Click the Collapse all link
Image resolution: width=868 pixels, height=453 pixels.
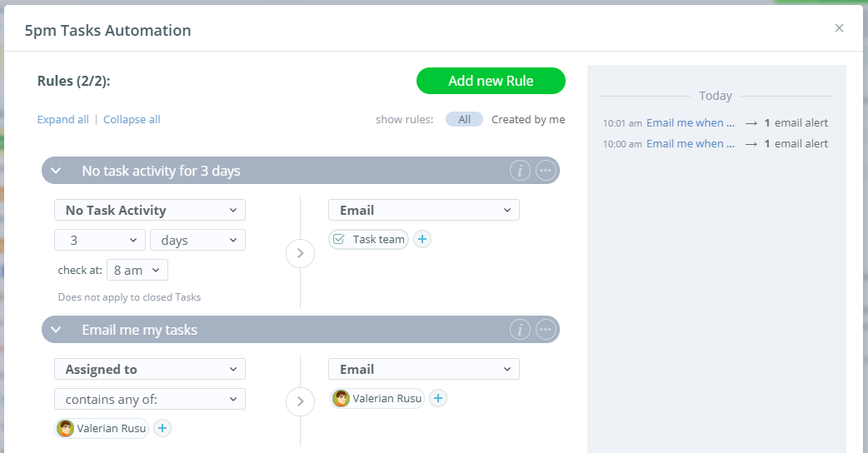132,119
